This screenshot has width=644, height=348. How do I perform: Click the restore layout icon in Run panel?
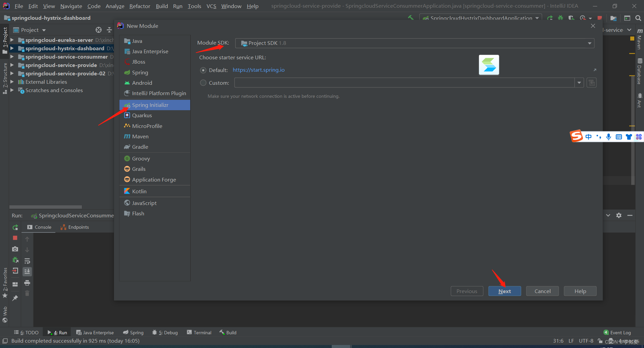click(x=15, y=284)
